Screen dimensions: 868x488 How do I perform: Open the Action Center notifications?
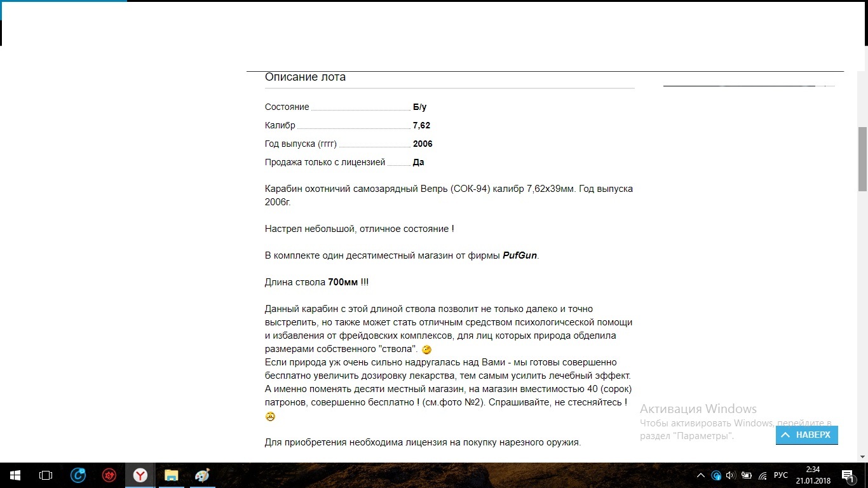point(848,475)
